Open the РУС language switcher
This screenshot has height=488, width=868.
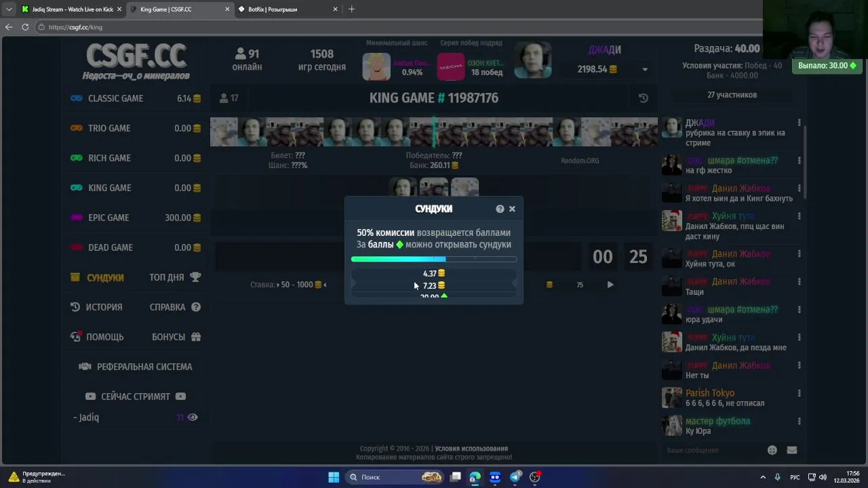[795, 477]
